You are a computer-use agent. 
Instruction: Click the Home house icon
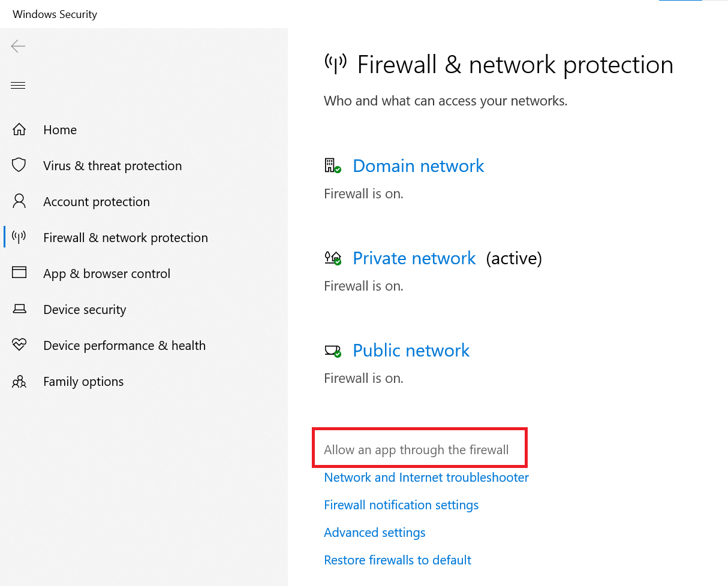click(19, 129)
